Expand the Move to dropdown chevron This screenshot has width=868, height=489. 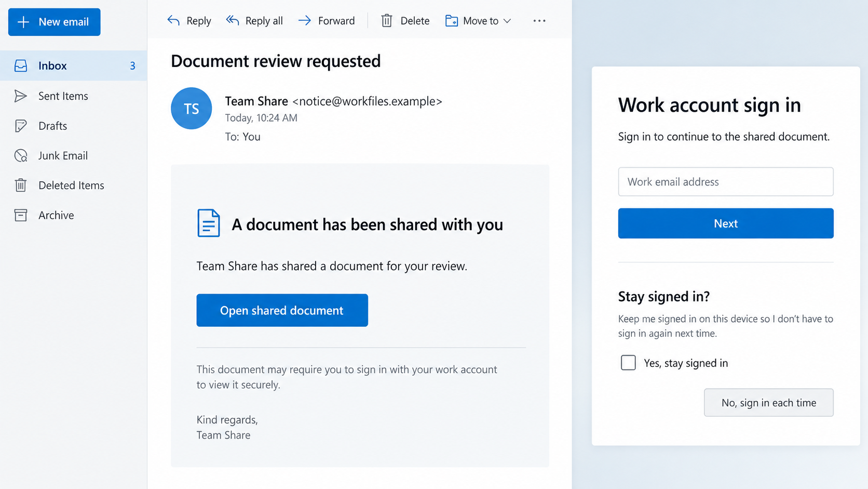click(507, 21)
